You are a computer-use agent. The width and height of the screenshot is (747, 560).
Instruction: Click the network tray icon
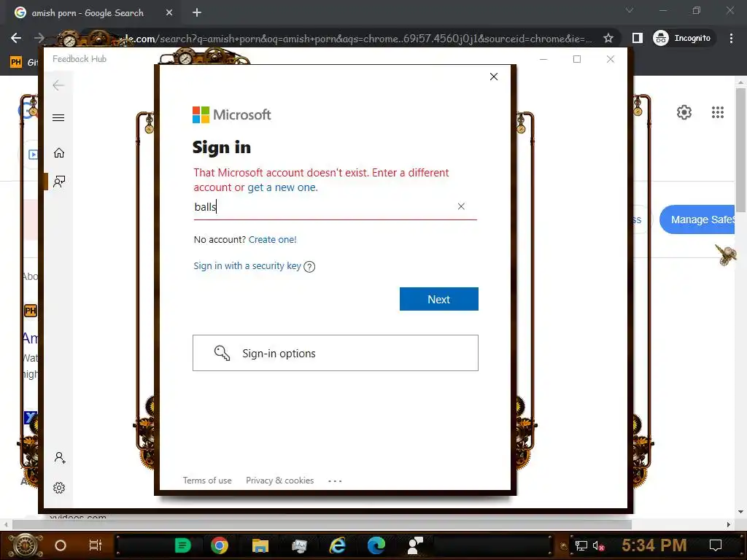[581, 545]
